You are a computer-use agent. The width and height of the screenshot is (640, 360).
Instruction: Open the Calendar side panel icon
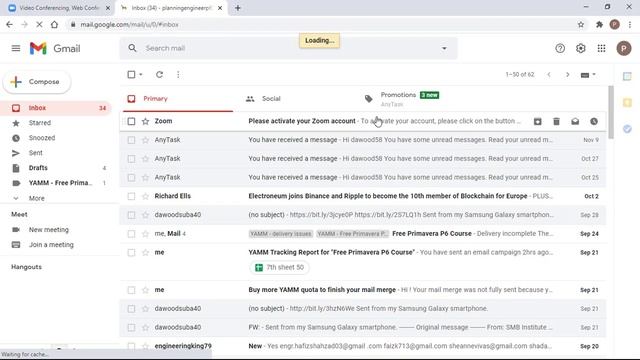click(627, 76)
